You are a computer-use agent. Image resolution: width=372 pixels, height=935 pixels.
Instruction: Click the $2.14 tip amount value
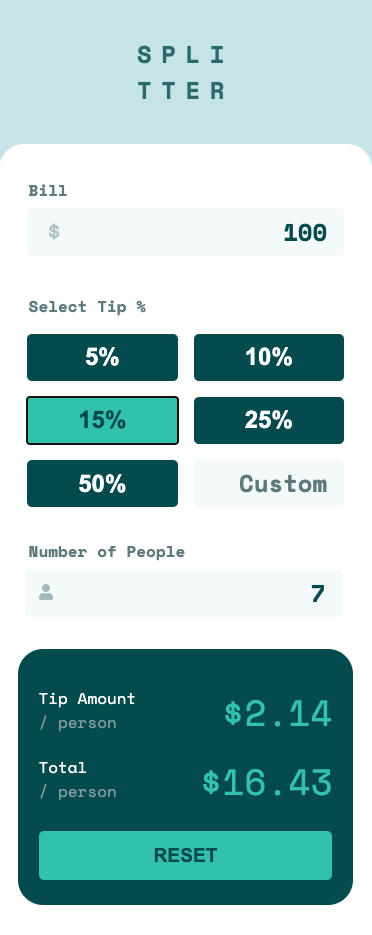278,714
